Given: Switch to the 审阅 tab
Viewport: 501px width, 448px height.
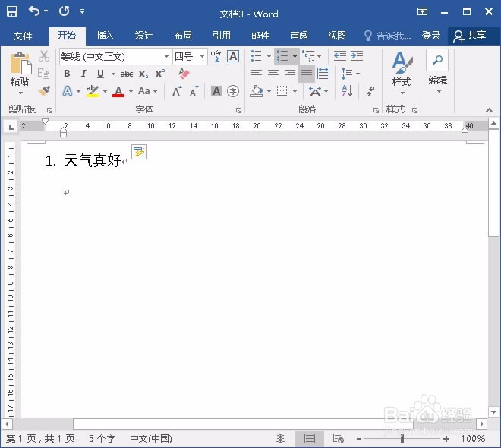Looking at the screenshot, I should tap(299, 36).
